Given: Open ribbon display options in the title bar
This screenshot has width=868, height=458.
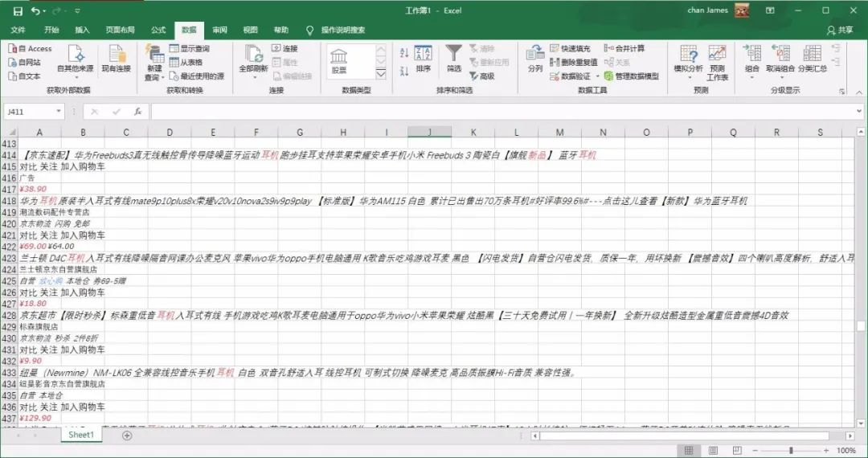Looking at the screenshot, I should tap(770, 10).
